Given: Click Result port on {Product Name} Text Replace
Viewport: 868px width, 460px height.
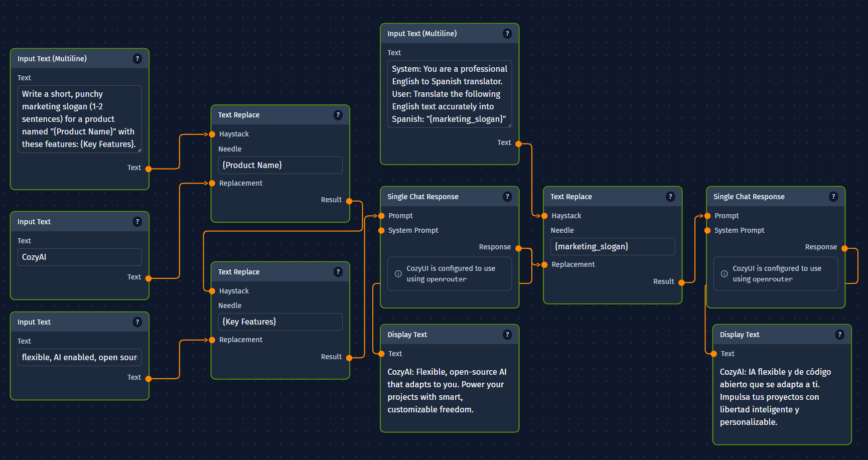Looking at the screenshot, I should 349,201.
